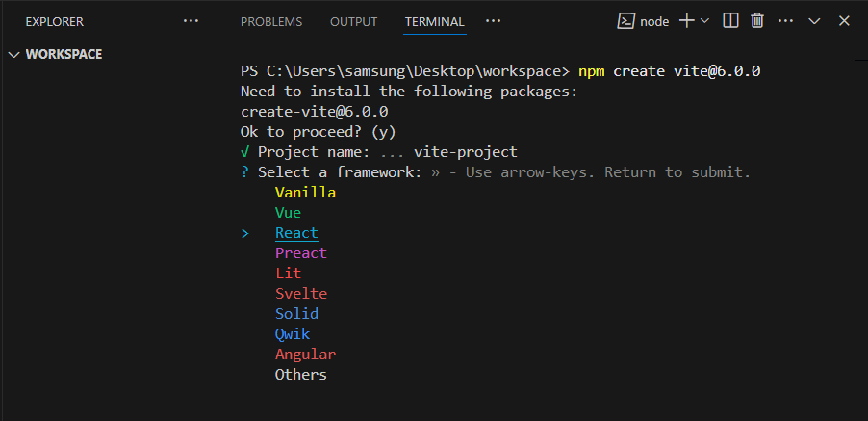Select Svelte from the list
This screenshot has width=868, height=421.
tap(301, 294)
